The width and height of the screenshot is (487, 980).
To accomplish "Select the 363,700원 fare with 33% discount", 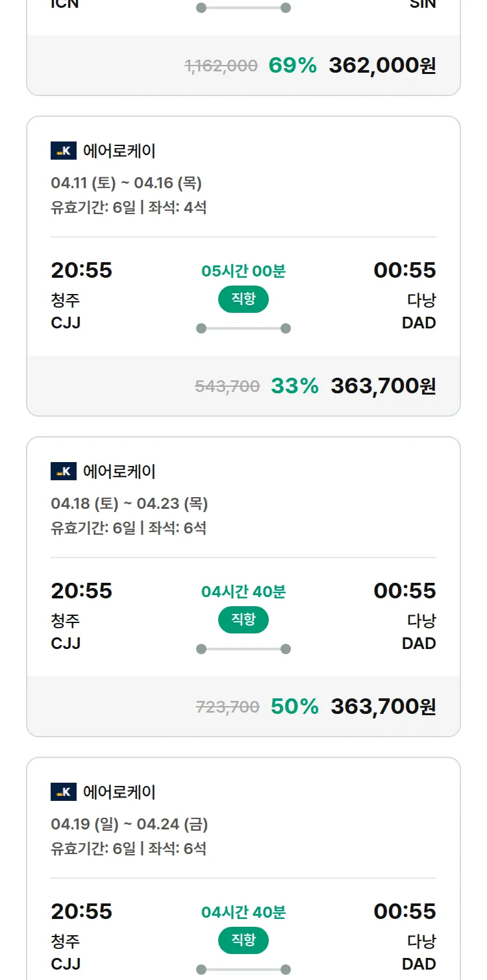I will click(383, 386).
